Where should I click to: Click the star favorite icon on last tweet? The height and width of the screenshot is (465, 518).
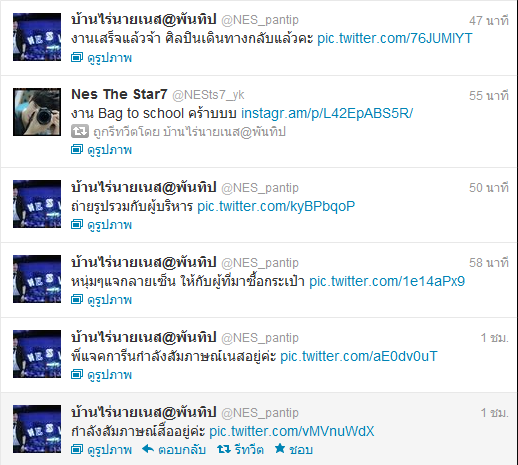click(280, 448)
